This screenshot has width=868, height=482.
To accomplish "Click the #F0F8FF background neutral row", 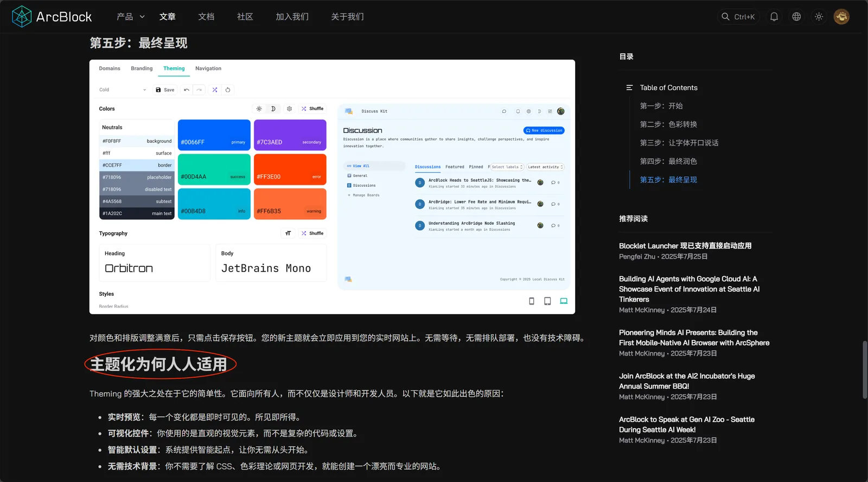I will pyautogui.click(x=137, y=141).
